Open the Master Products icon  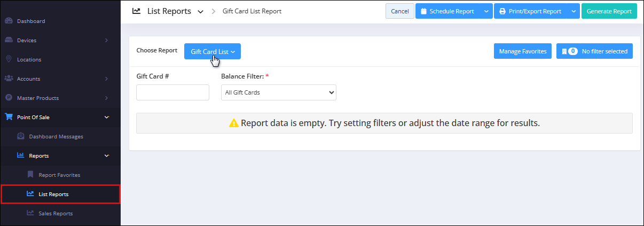pyautogui.click(x=9, y=98)
